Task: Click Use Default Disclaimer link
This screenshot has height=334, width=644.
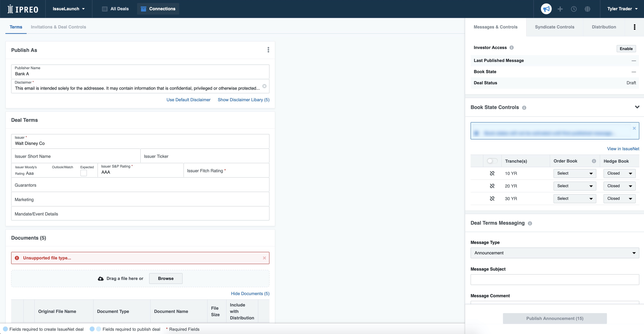Action: (x=188, y=100)
